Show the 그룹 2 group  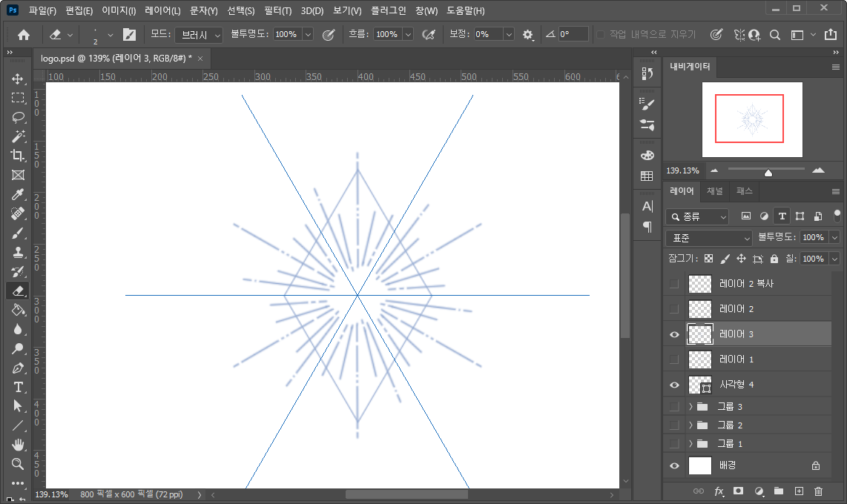(674, 425)
